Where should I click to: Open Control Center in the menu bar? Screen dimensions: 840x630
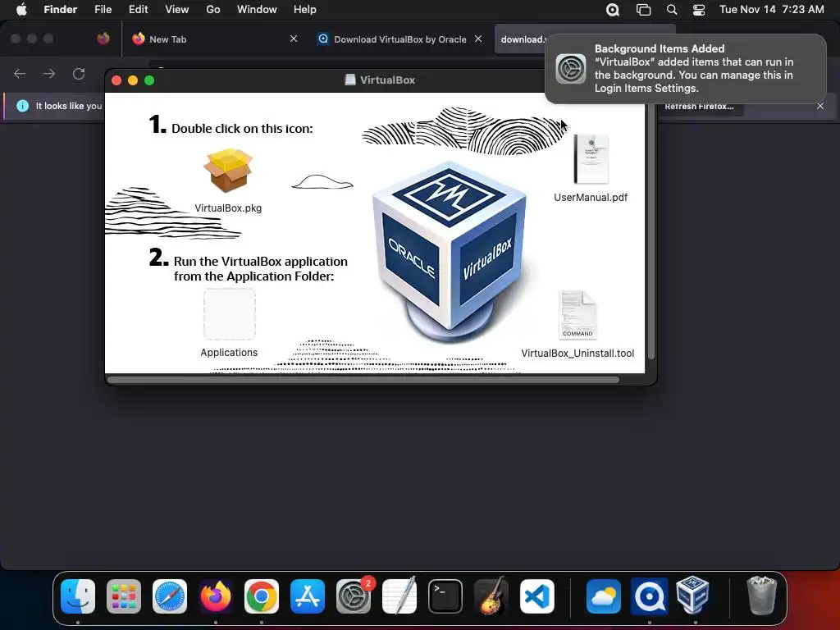coord(699,10)
